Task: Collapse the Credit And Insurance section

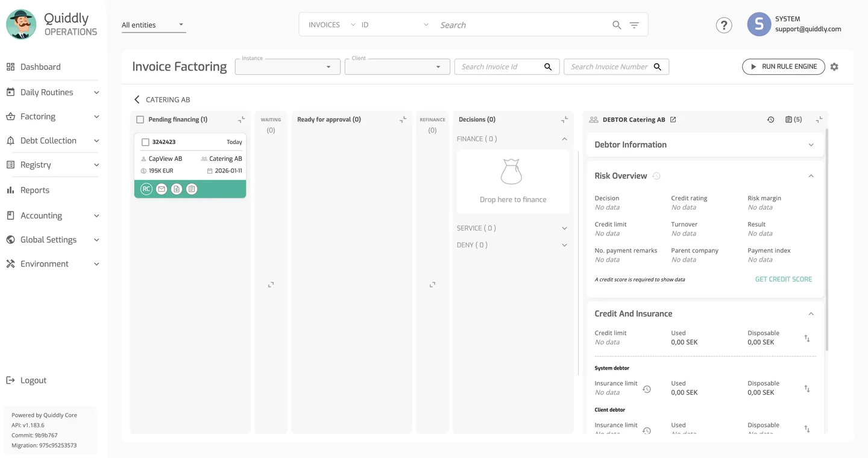Action: [811, 314]
